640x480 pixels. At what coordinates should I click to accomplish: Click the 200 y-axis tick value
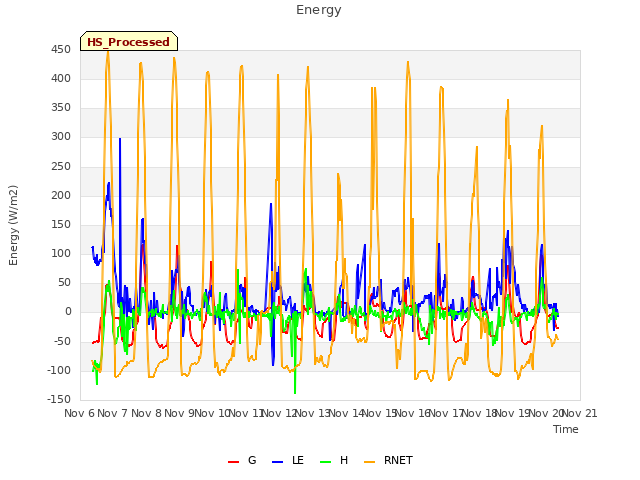61,195
